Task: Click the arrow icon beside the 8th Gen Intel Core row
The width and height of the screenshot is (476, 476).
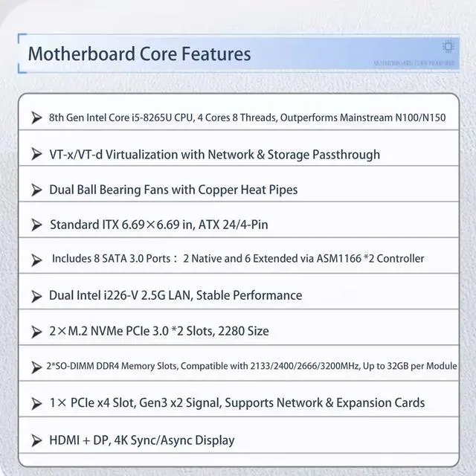Action: click(36, 118)
